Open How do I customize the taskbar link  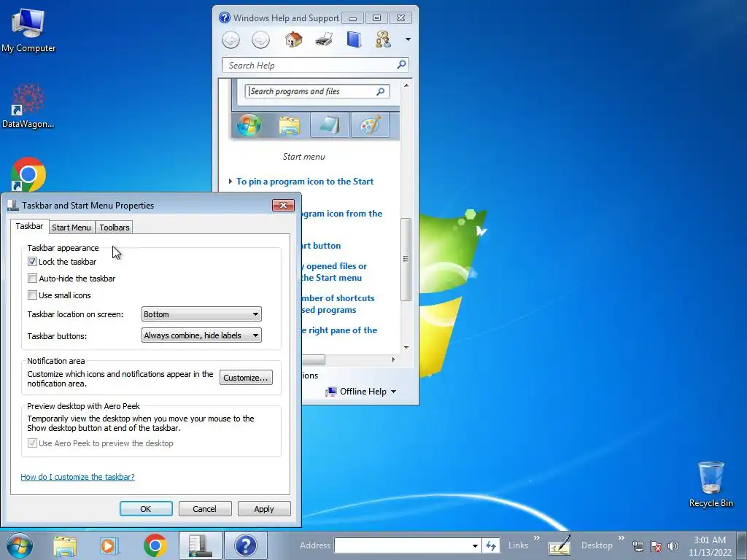tap(77, 477)
